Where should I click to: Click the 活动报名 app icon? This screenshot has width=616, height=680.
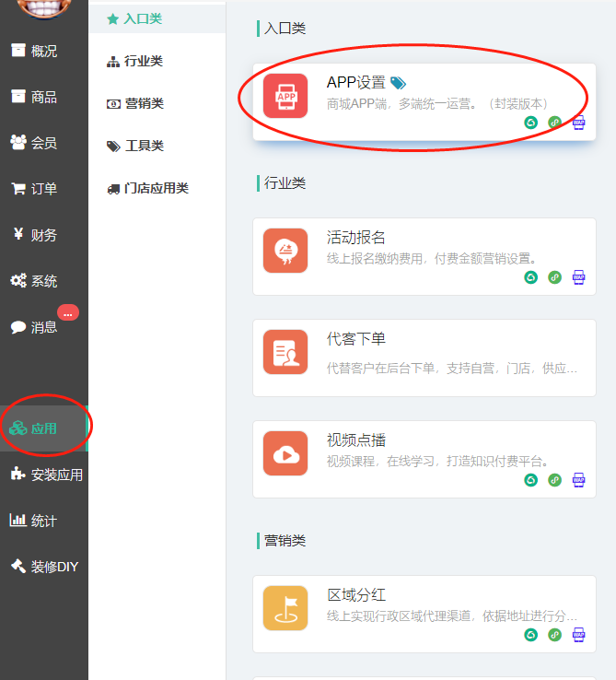click(x=285, y=251)
